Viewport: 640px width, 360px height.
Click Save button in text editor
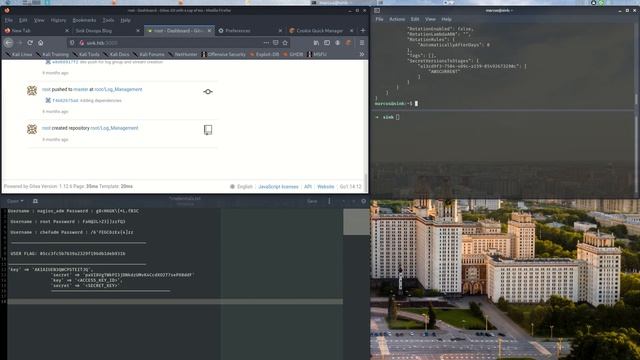coord(312,201)
